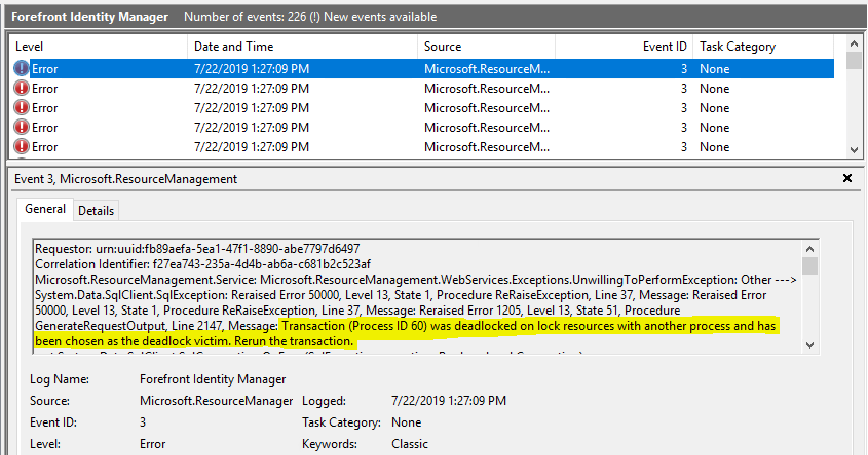
Task: Sort events by Event ID column
Action: coord(664,47)
